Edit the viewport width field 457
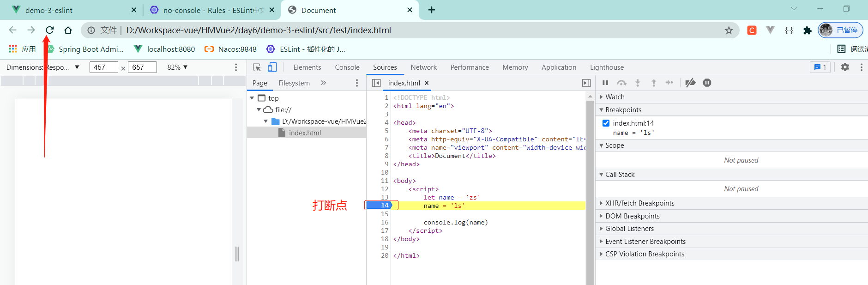Screen dimensions: 868x285 (103, 67)
